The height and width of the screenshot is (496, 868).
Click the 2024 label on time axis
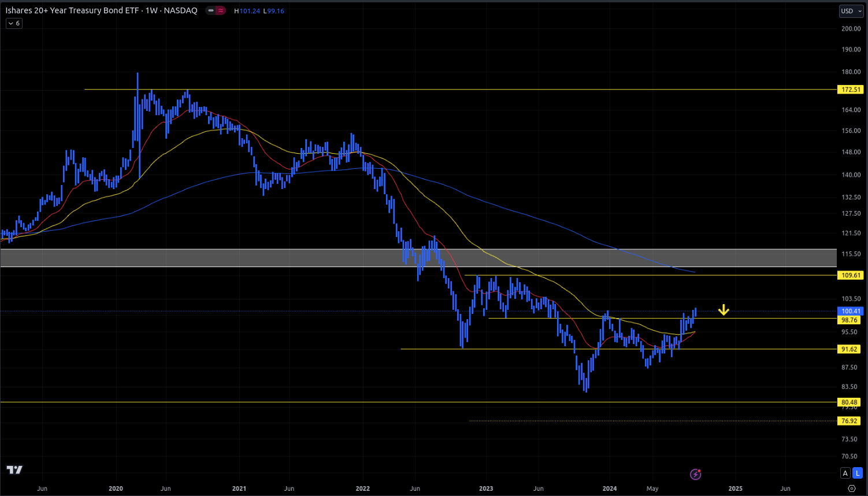610,488
